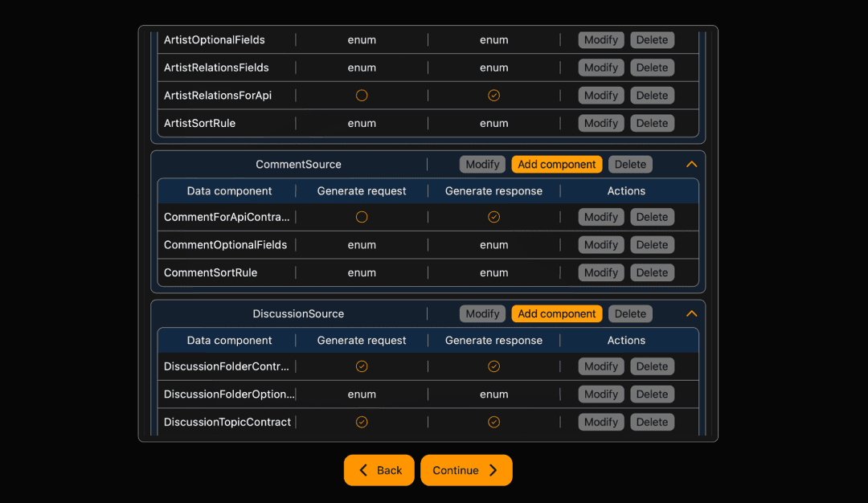Collapse the DiscussionSource section

[x=691, y=313]
